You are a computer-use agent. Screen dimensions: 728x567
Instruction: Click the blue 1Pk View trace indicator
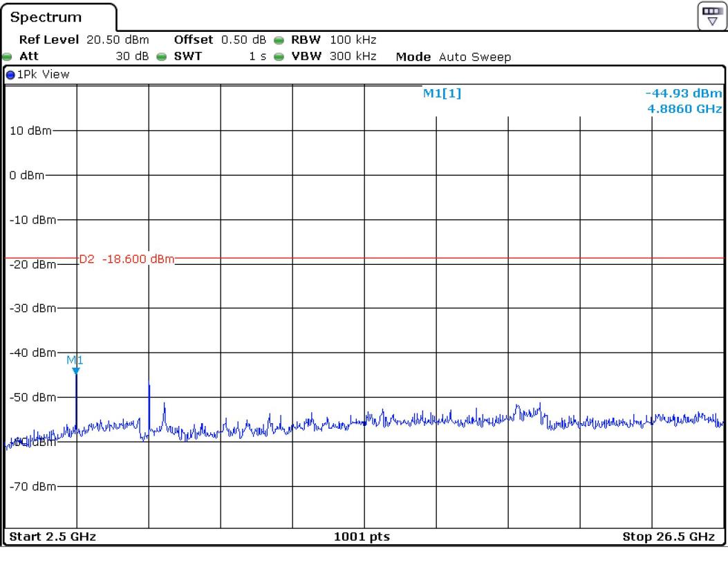[x=10, y=75]
